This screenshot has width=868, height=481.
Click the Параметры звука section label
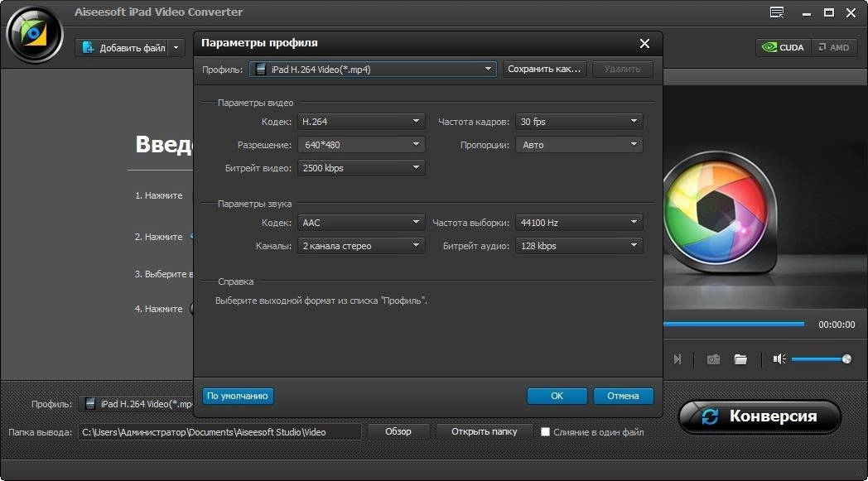[254, 204]
